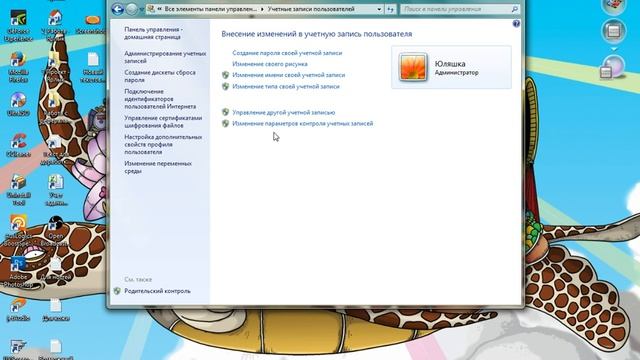Refresh the Control Panel page
This screenshot has height=360, width=640.
point(390,9)
